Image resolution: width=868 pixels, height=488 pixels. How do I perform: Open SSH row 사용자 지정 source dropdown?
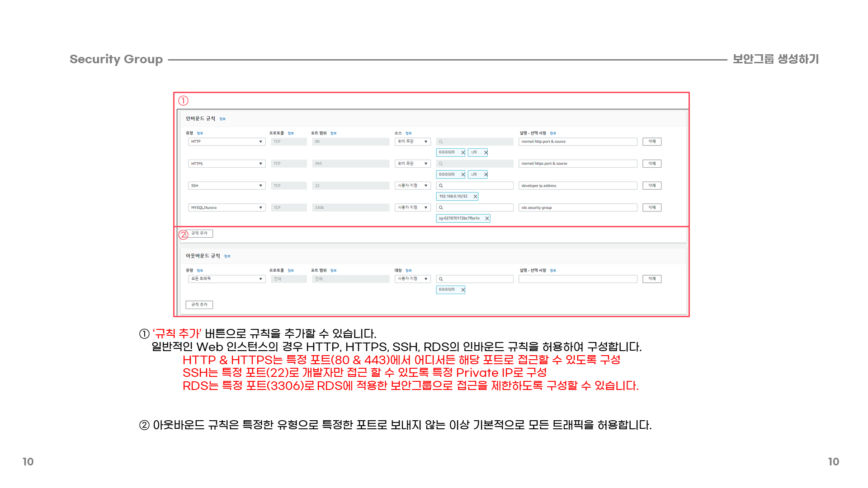[413, 186]
